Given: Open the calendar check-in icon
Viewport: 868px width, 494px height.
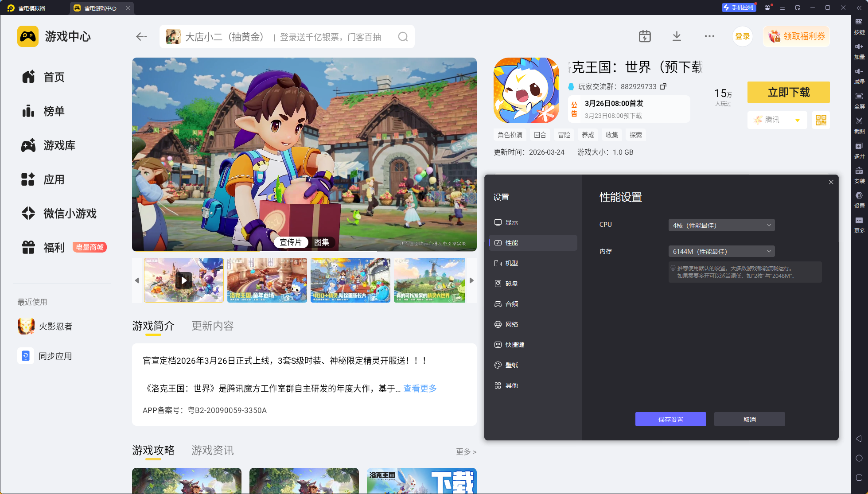Looking at the screenshot, I should [645, 36].
